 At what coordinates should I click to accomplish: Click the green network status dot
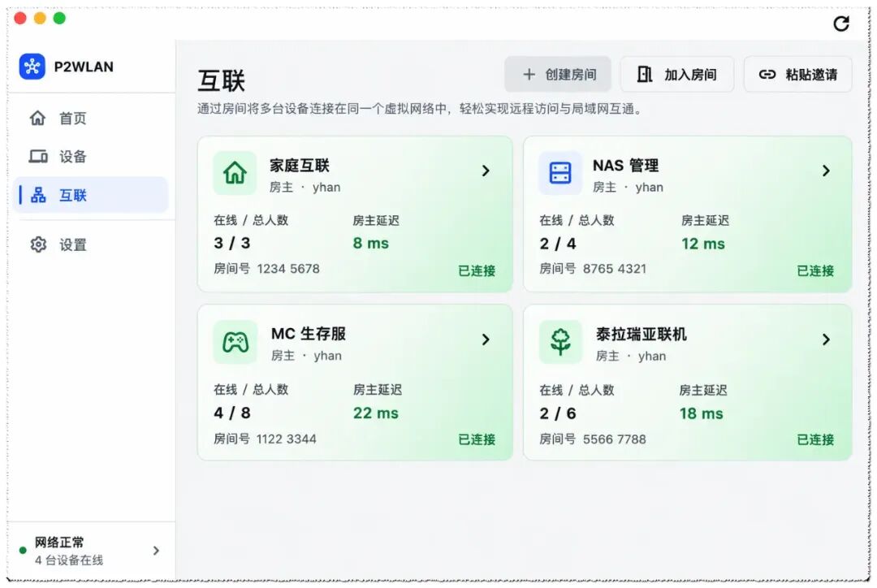click(x=23, y=551)
